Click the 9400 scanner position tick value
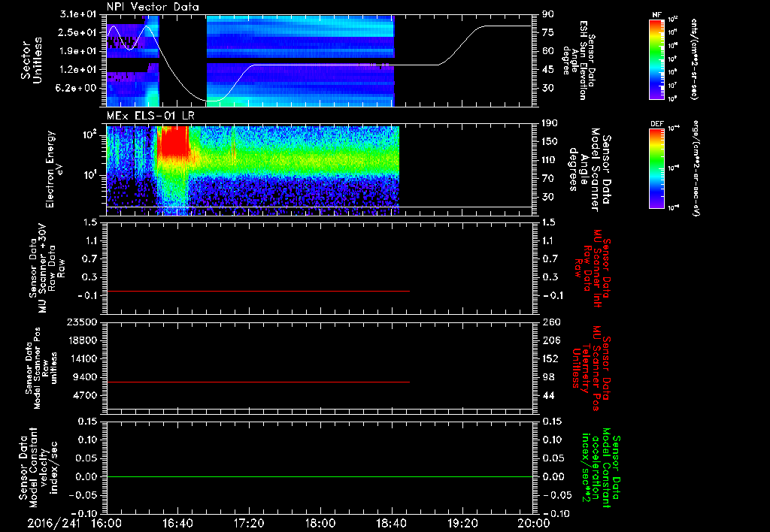The height and width of the screenshot is (532, 770). tap(84, 377)
